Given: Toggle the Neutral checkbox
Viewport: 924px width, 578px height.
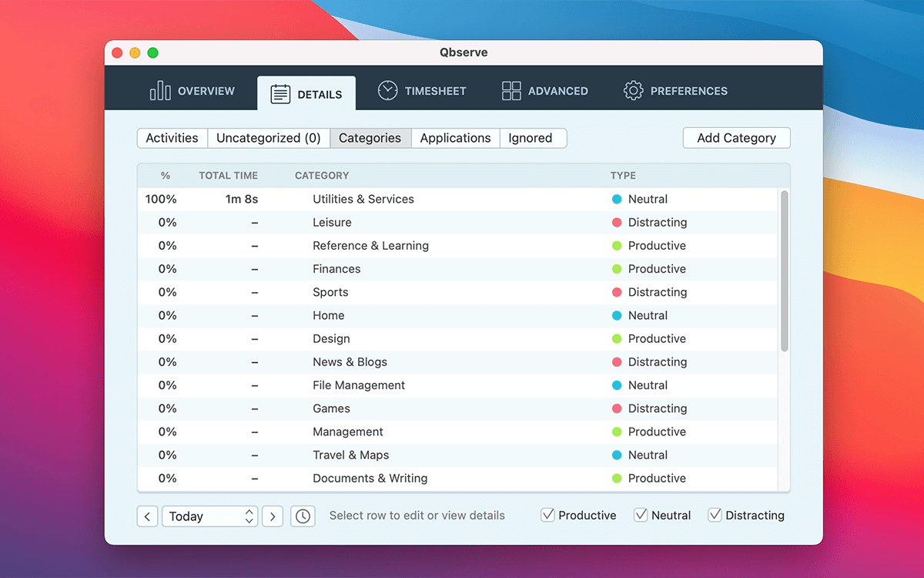Looking at the screenshot, I should pos(640,515).
